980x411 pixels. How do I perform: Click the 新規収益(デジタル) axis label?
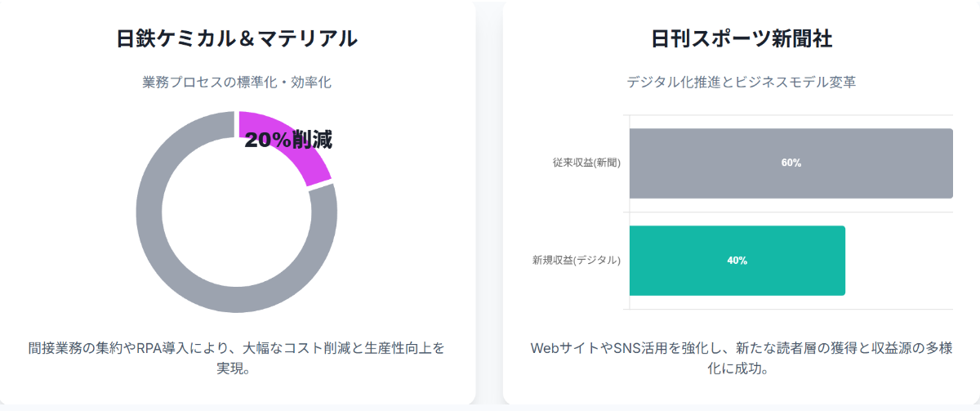click(577, 261)
